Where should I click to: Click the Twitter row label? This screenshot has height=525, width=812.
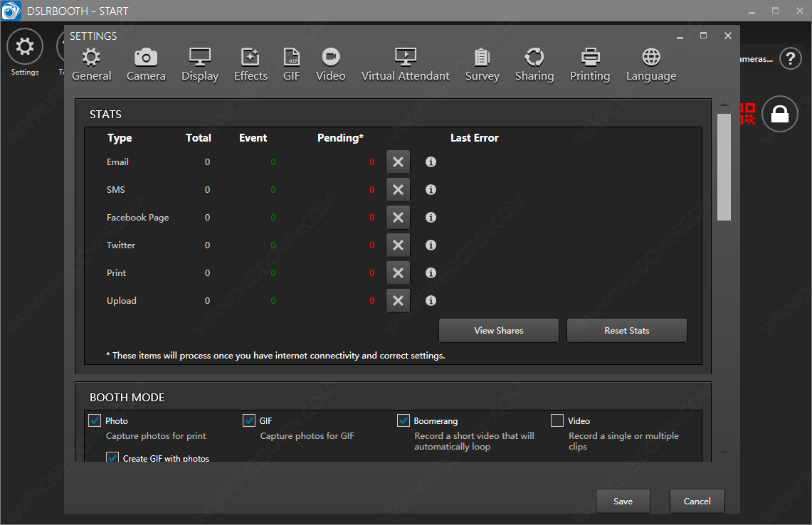pos(121,245)
